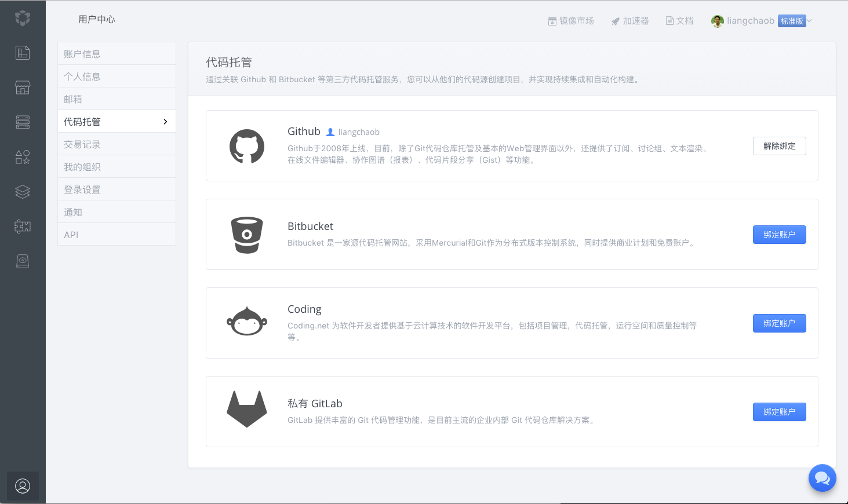Click the Github description starting Github于2008年上线
Image resolution: width=848 pixels, height=504 pixels.
click(x=498, y=154)
